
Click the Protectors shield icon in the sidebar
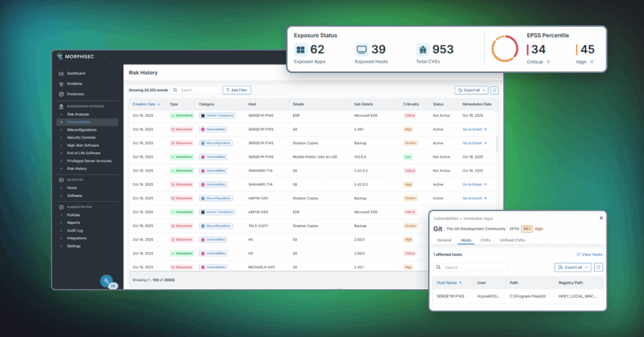61,94
